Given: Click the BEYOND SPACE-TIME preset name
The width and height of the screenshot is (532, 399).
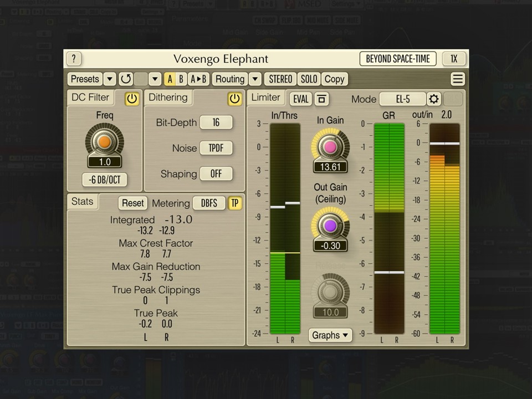Looking at the screenshot, I should pos(398,59).
